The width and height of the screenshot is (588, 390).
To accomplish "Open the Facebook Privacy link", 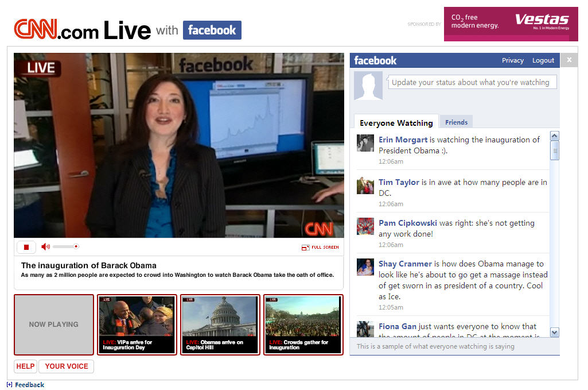I will (513, 60).
